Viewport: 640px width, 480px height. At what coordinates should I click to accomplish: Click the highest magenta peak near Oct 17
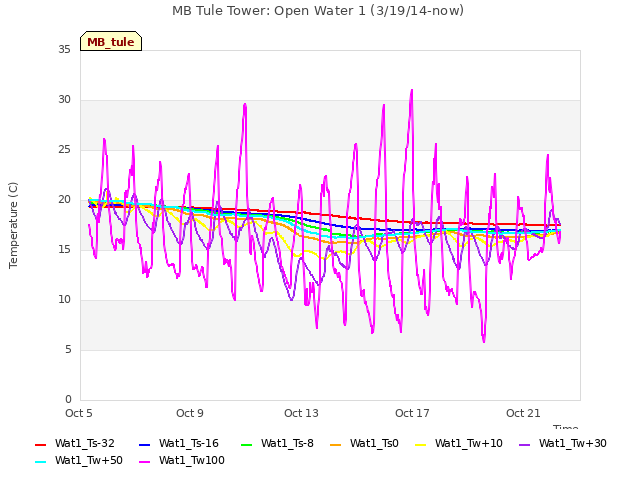(x=412, y=90)
